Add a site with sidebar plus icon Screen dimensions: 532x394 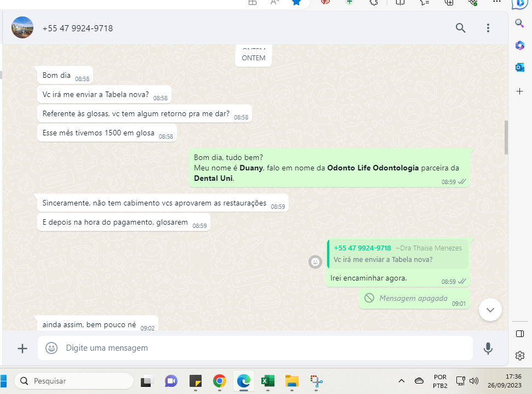(519, 92)
